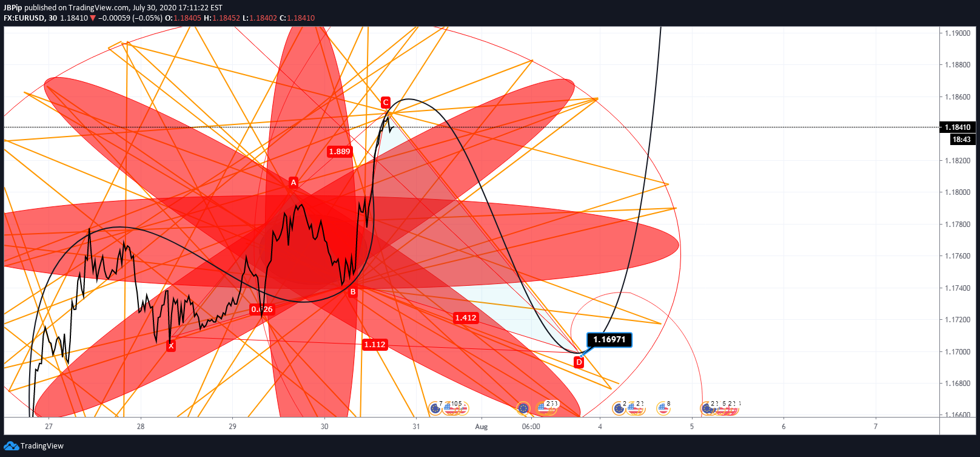Click the EU flag event icon with badge 7
This screenshot has width=980, height=457.
point(435,408)
